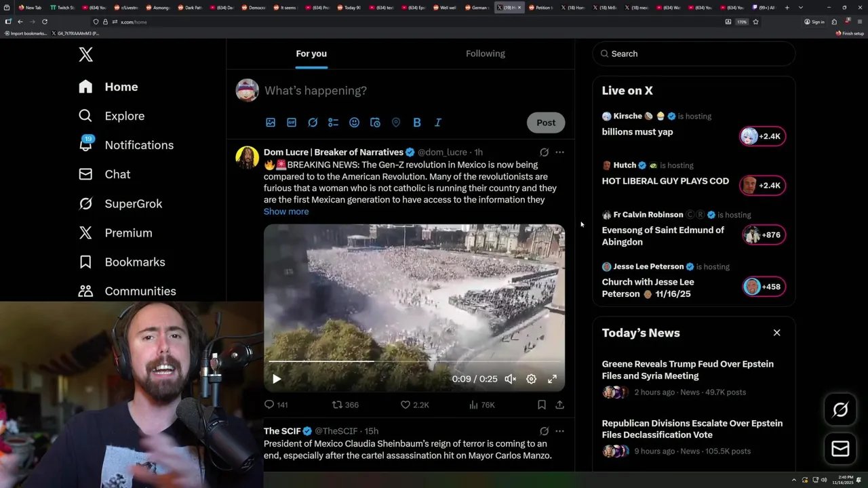List all tabs dropdown arrow
Image resolution: width=868 pixels, height=488 pixels.
801,7
